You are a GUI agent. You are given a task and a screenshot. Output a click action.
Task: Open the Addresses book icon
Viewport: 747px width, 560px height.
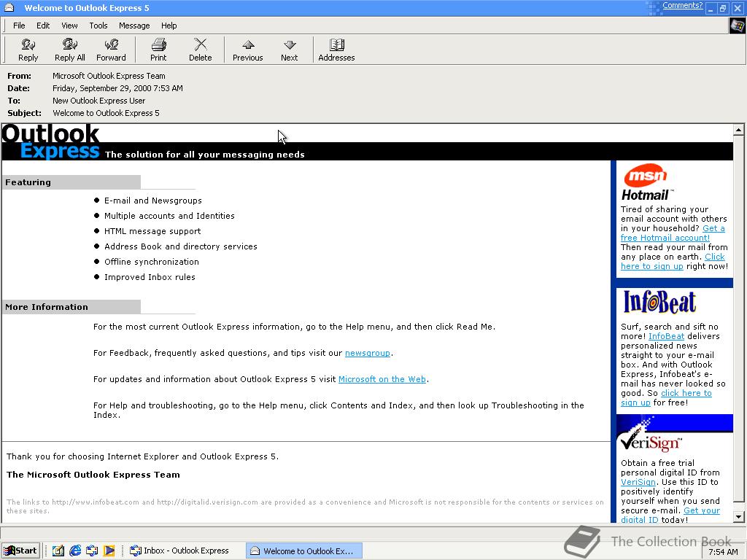pyautogui.click(x=336, y=50)
